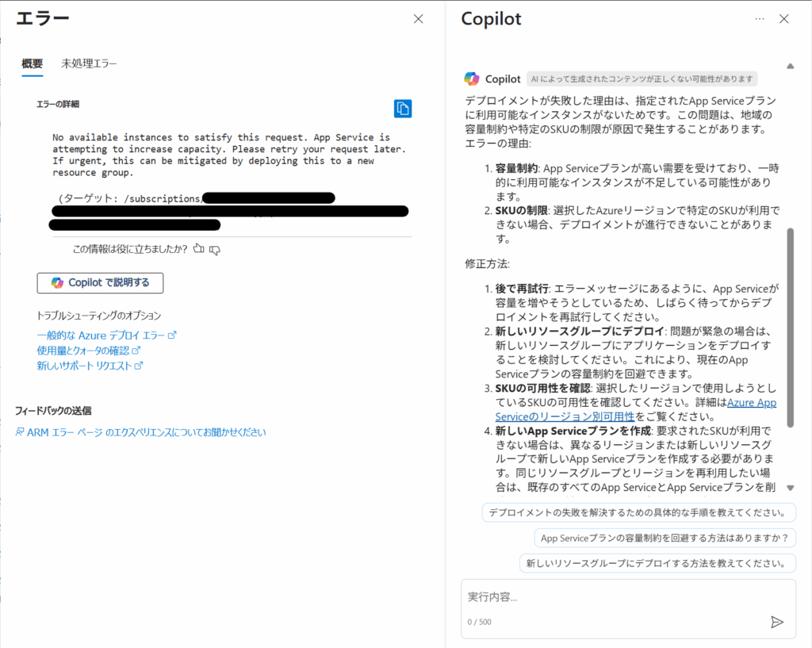Click the エラーの詳細 heading
Viewport: 812px width, 648px height.
[x=57, y=104]
